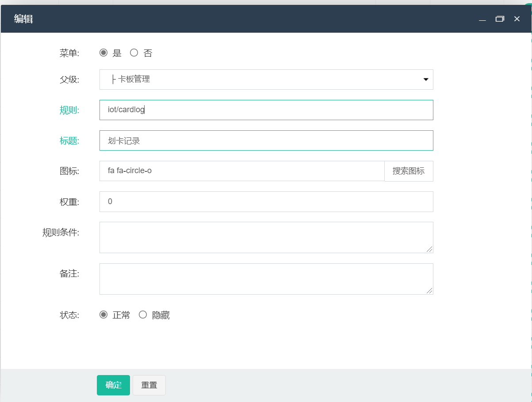
Task: Confirm with the green 确定 button
Action: click(x=113, y=385)
